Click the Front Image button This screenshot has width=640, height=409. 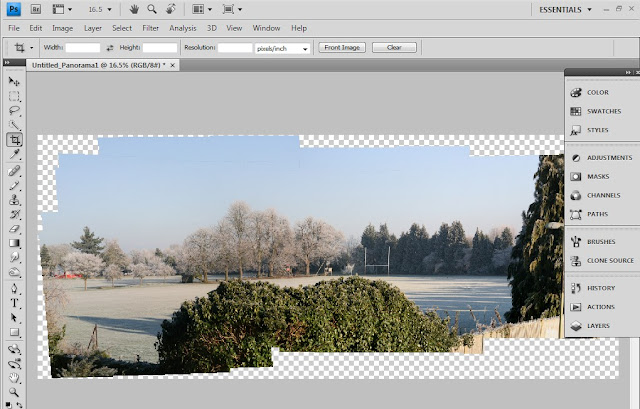pos(342,48)
